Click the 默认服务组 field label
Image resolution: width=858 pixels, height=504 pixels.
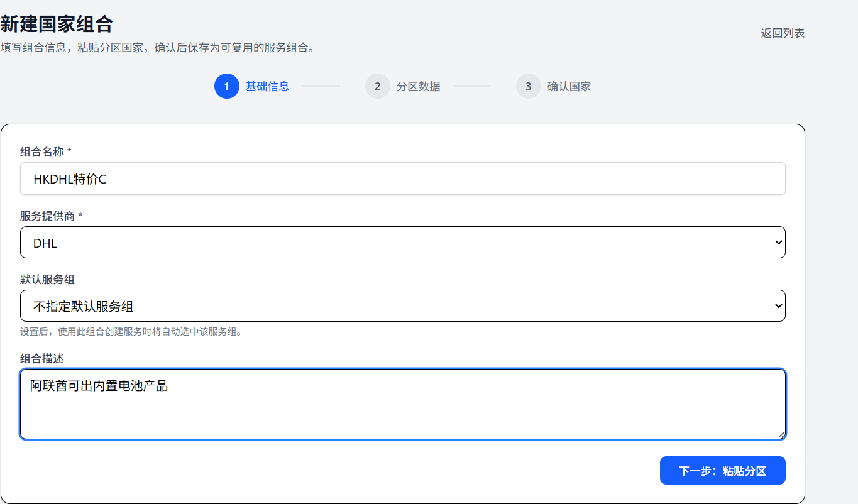[x=47, y=280]
